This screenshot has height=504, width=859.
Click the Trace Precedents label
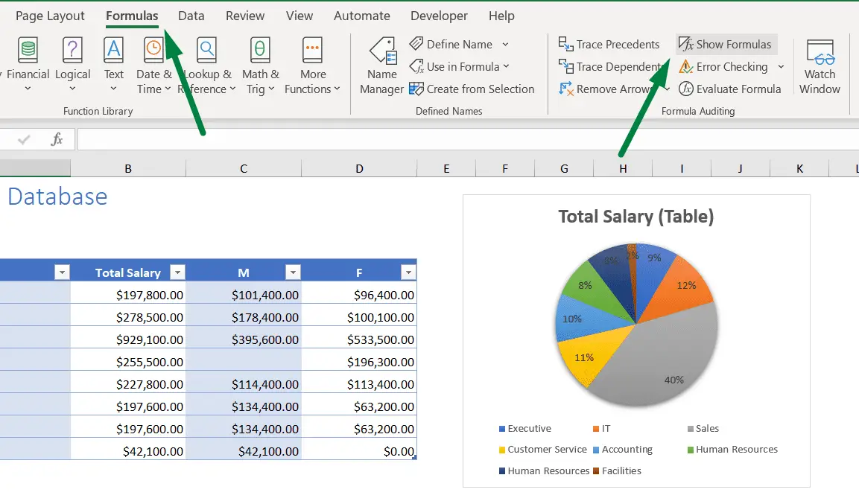pos(618,45)
